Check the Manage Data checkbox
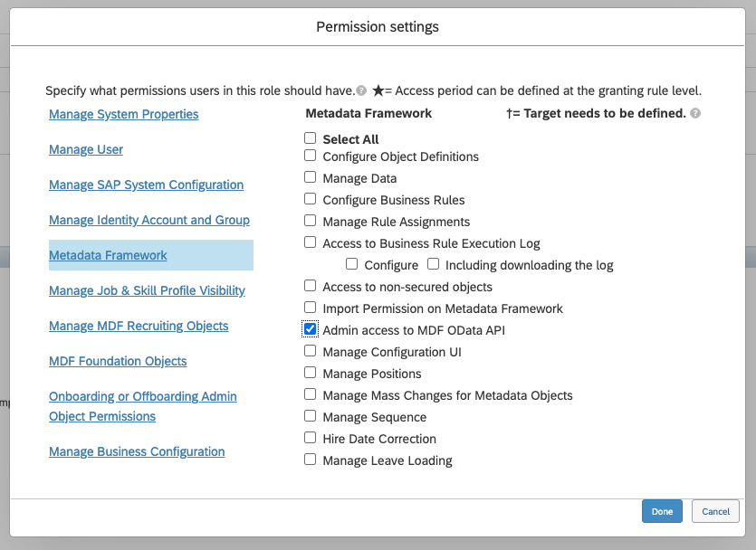 click(x=311, y=177)
